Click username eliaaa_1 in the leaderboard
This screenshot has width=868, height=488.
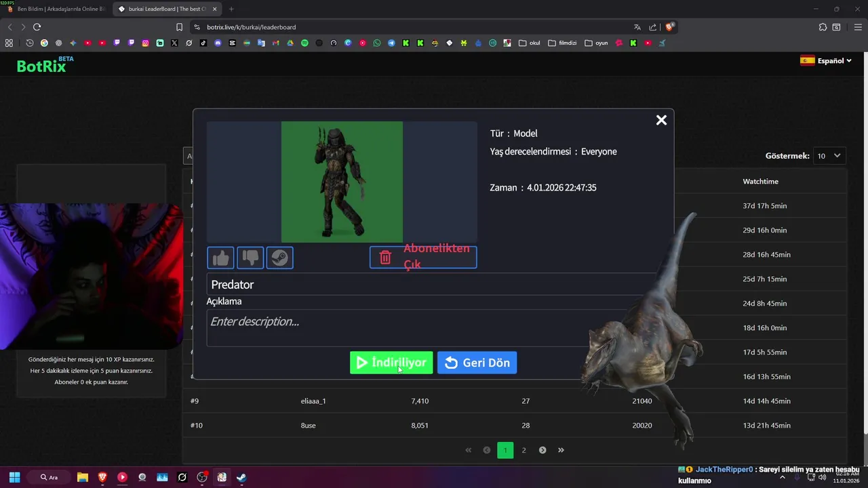(x=313, y=401)
